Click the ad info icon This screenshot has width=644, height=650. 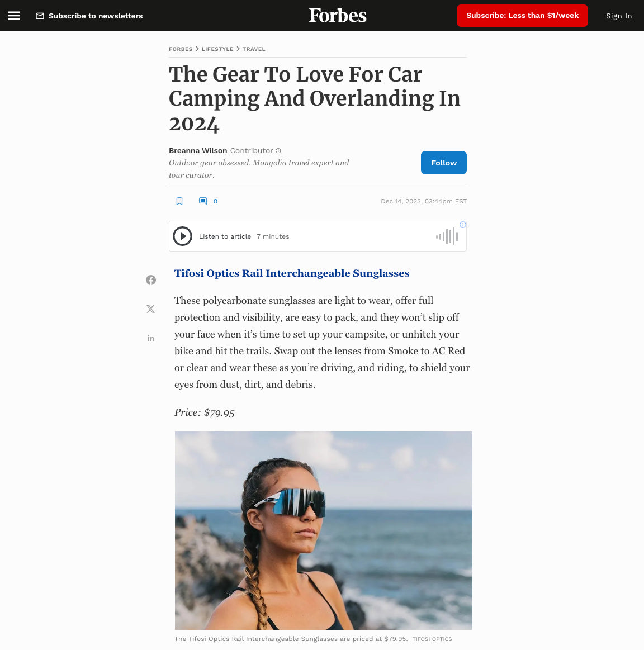[x=463, y=225]
